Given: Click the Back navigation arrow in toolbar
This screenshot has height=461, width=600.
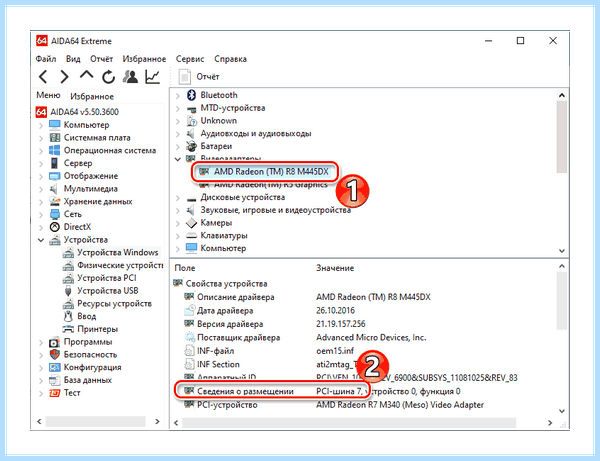Looking at the screenshot, I should (43, 77).
